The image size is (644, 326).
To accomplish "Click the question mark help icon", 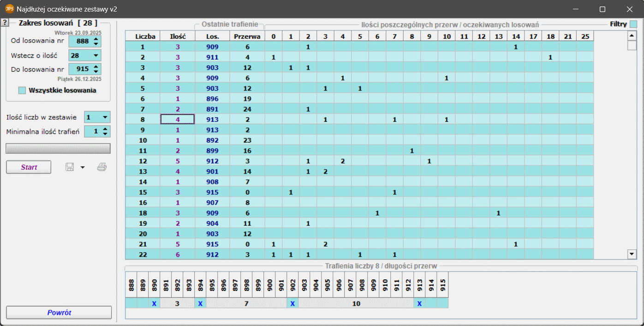I will coord(4,23).
